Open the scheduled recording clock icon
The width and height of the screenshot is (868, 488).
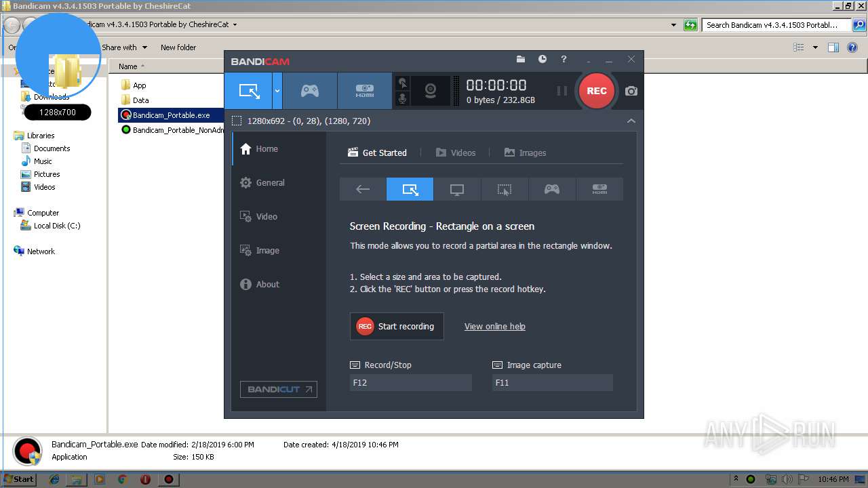click(x=542, y=60)
